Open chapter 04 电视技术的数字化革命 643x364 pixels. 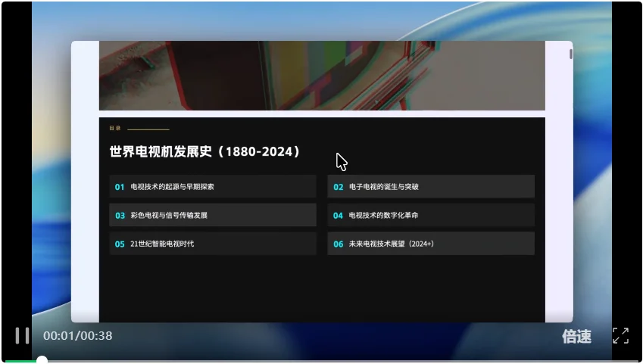[431, 215]
